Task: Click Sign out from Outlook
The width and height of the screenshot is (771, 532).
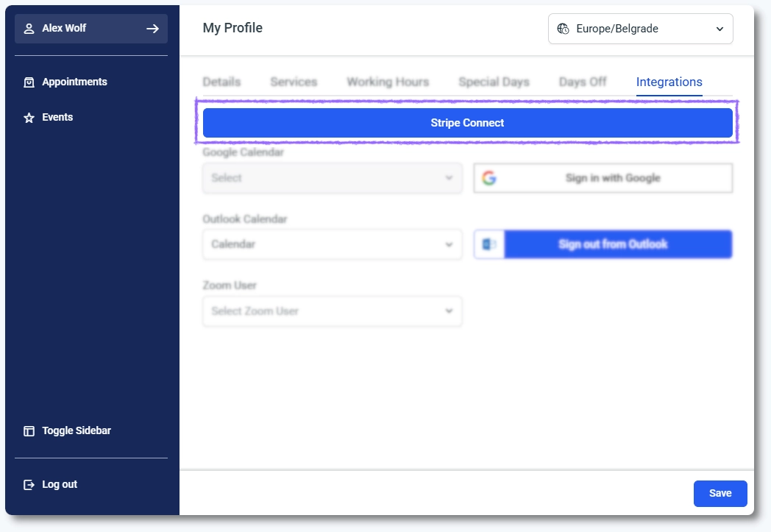Action: coord(618,244)
